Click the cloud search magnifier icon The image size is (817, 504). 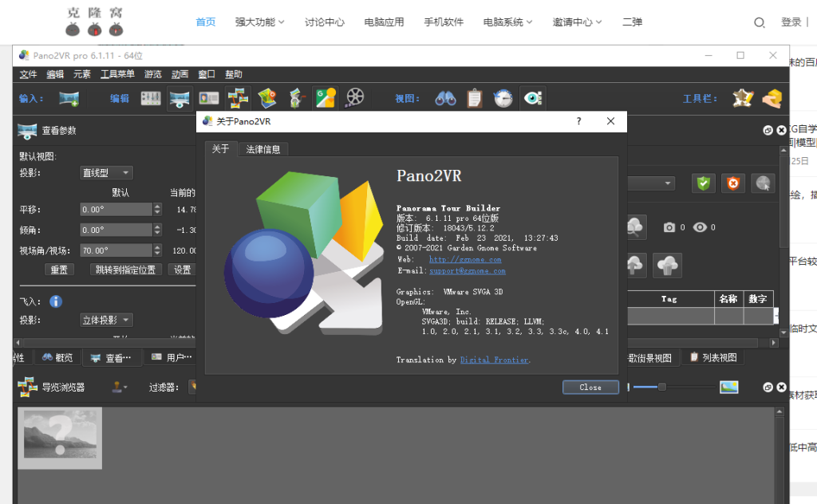pos(636,227)
